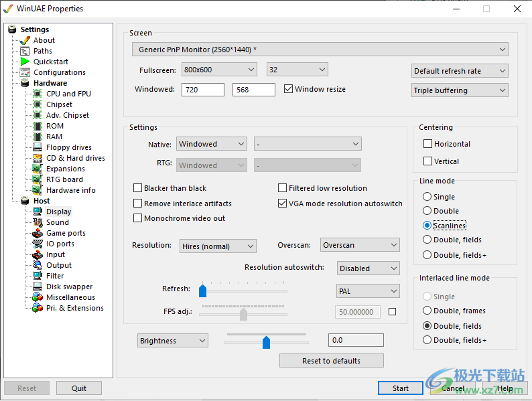This screenshot has width=532, height=401.
Task: Click the CPU and FPU chip icon
Action: [x=38, y=94]
